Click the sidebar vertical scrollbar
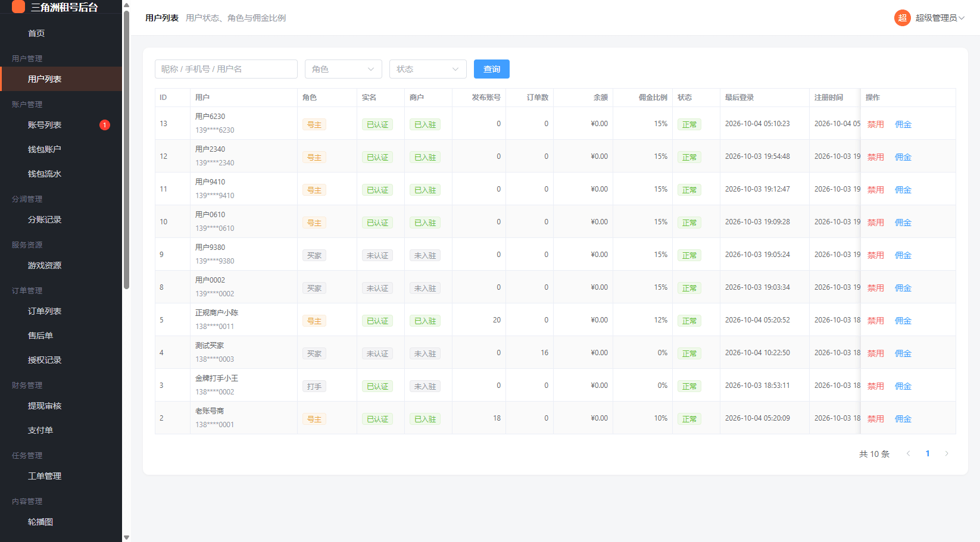Viewport: 980px width, 542px height. click(126, 150)
